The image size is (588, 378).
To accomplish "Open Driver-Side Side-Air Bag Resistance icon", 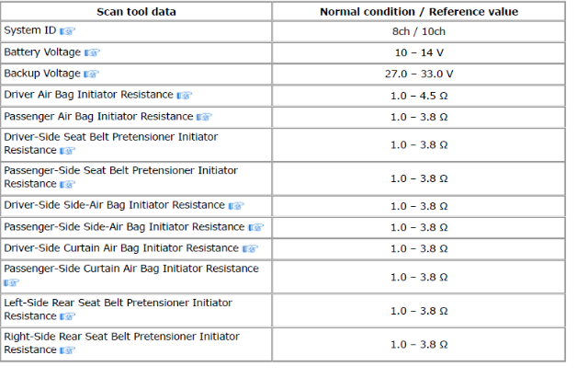I will [x=236, y=206].
